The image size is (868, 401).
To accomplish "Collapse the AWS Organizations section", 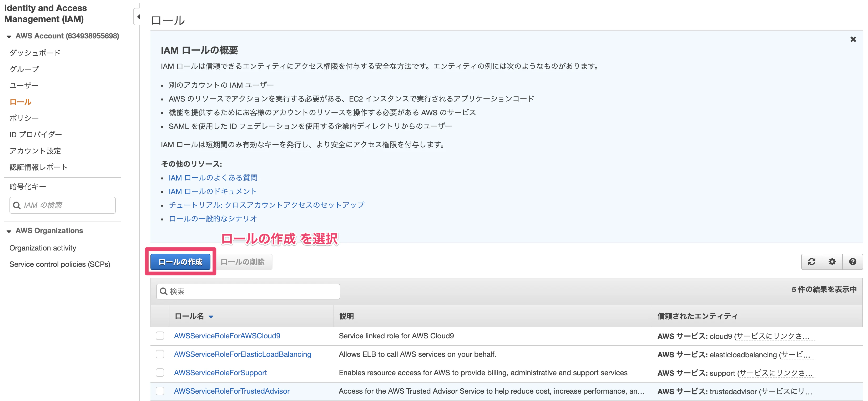I will click(x=9, y=231).
